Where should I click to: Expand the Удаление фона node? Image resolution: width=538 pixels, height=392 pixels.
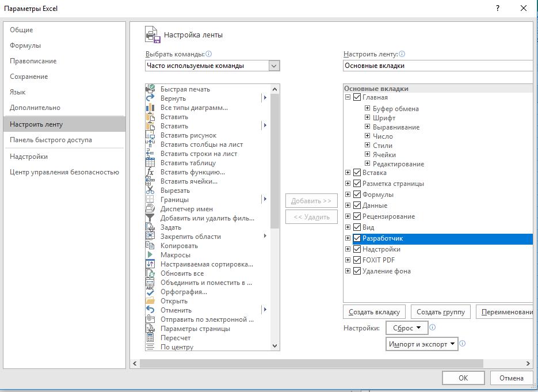(x=348, y=271)
